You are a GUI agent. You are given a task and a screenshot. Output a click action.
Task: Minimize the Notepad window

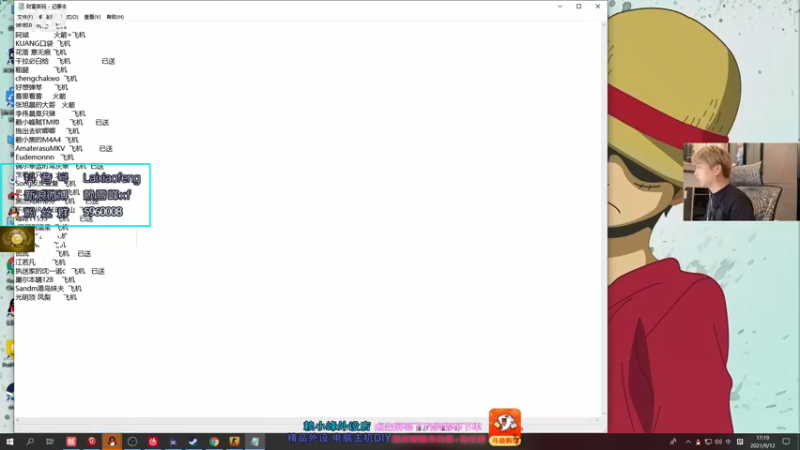click(x=560, y=6)
